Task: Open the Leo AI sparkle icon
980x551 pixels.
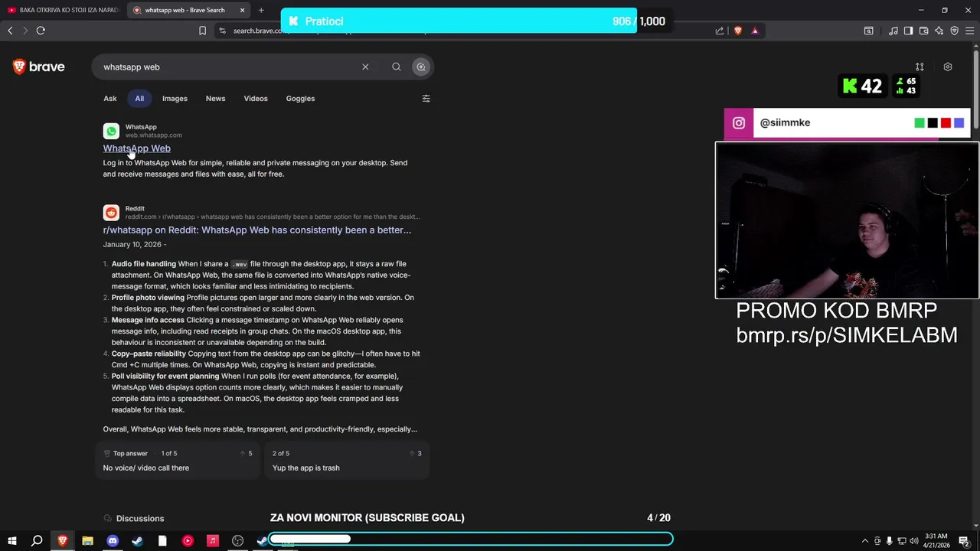Action: click(x=939, y=31)
